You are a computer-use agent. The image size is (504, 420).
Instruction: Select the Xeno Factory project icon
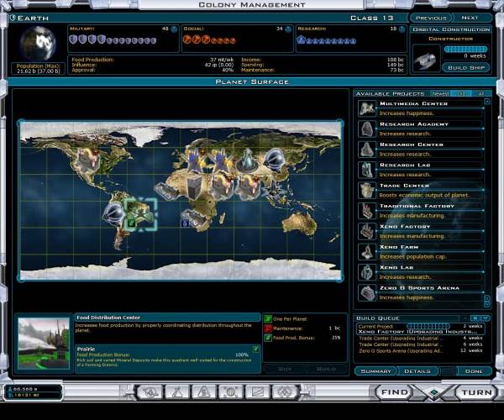[367, 231]
